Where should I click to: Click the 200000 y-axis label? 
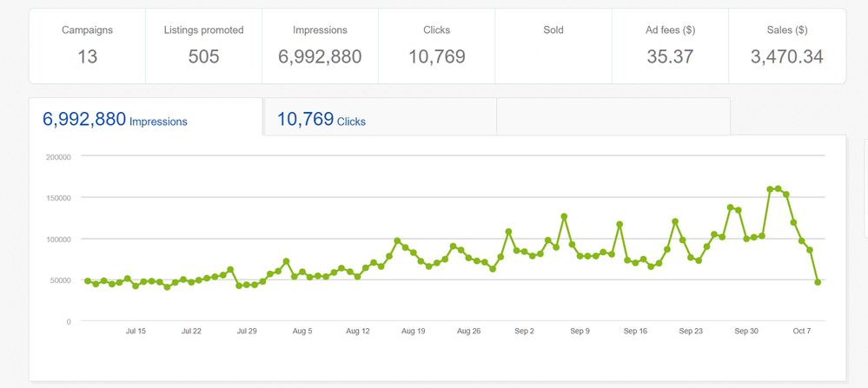56,157
